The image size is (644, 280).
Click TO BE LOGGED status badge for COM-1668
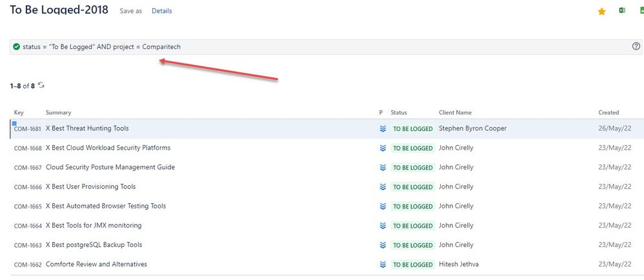coord(413,148)
